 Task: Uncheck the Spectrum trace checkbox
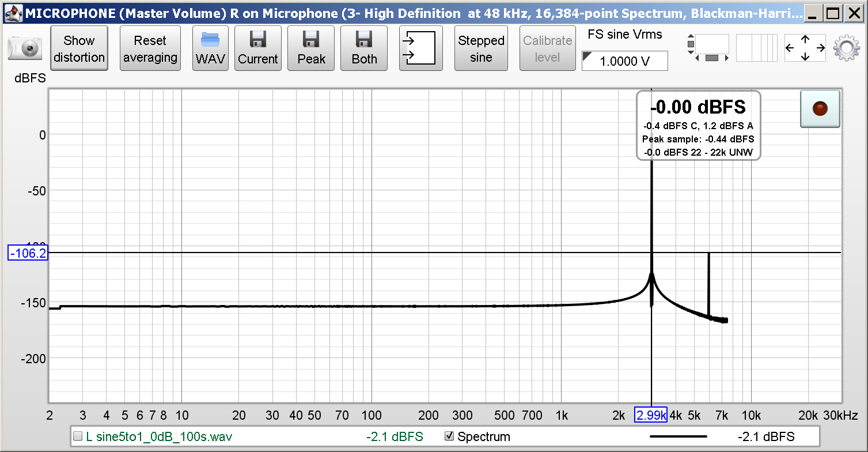pos(449,437)
